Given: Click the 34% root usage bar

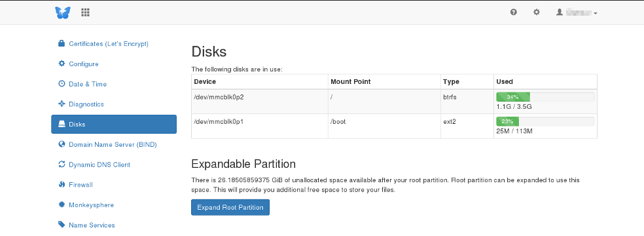Looking at the screenshot, I should 545,97.
